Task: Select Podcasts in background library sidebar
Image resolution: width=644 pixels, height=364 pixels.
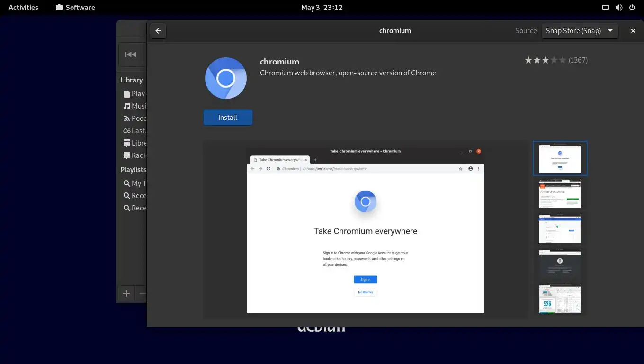Action: tap(134, 118)
